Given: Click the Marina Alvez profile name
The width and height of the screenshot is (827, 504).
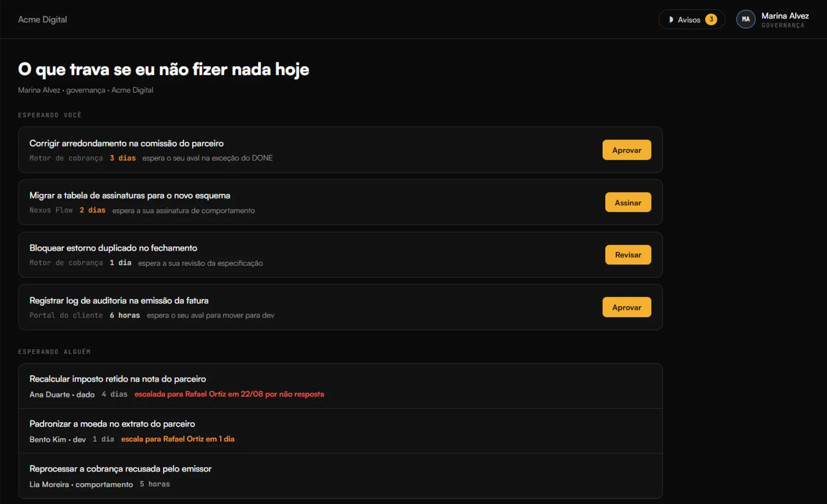Looking at the screenshot, I should coord(785,16).
